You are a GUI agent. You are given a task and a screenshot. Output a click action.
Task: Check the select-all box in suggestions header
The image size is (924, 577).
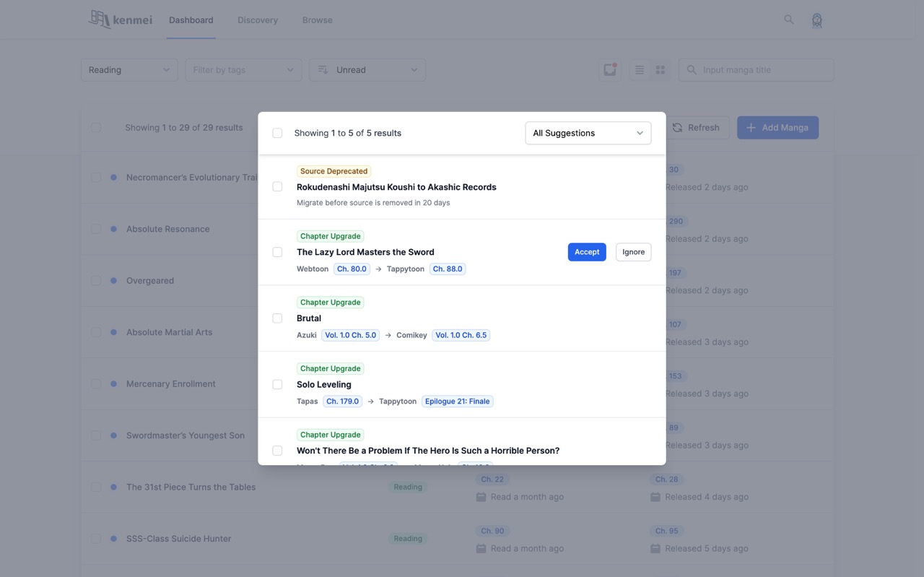[277, 133]
